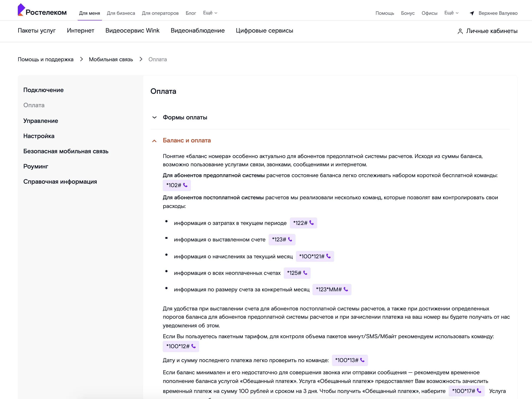Click the user profile icon by Личные кабинеты

pyautogui.click(x=460, y=31)
